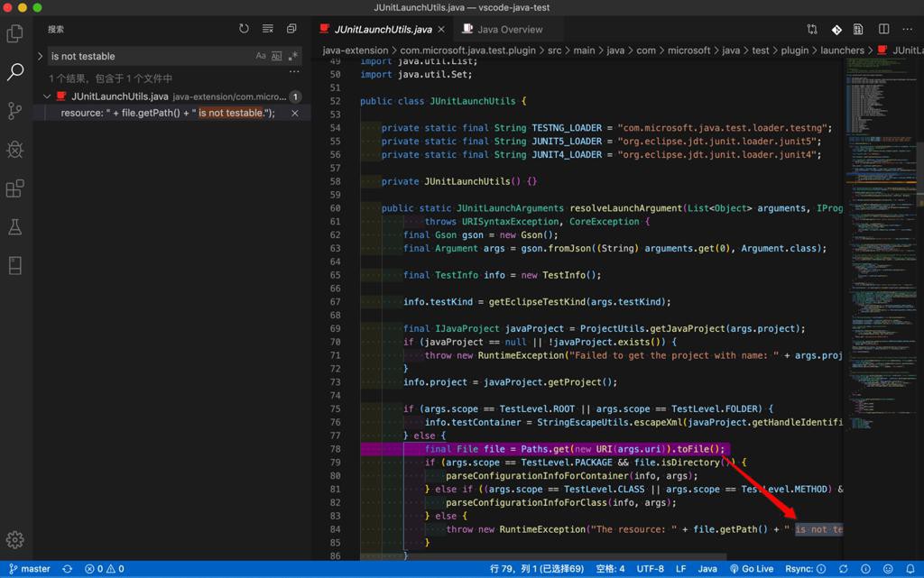
Task: Open the Explorer view in activity bar
Action: (x=15, y=33)
